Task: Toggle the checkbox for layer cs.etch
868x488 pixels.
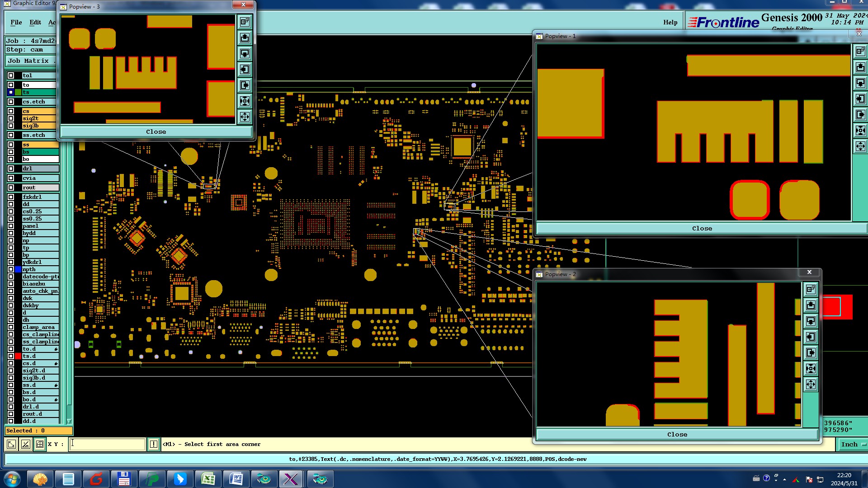Action: click(11, 102)
